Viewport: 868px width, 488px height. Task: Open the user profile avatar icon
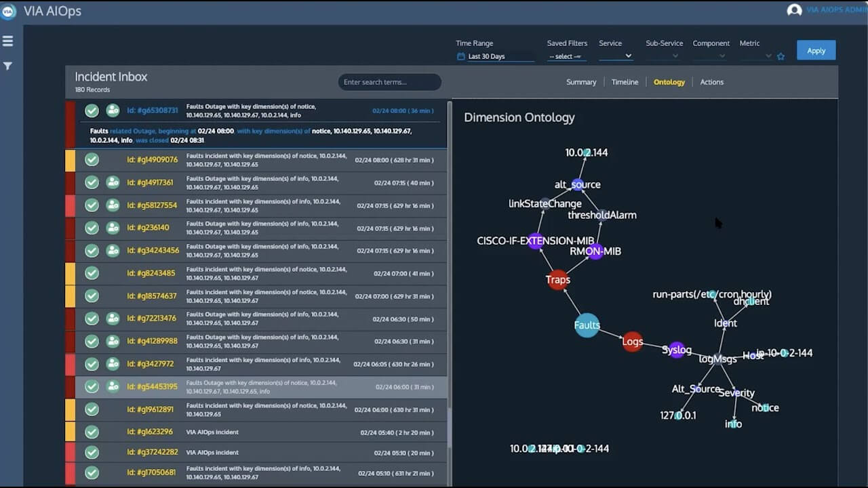[x=794, y=10]
